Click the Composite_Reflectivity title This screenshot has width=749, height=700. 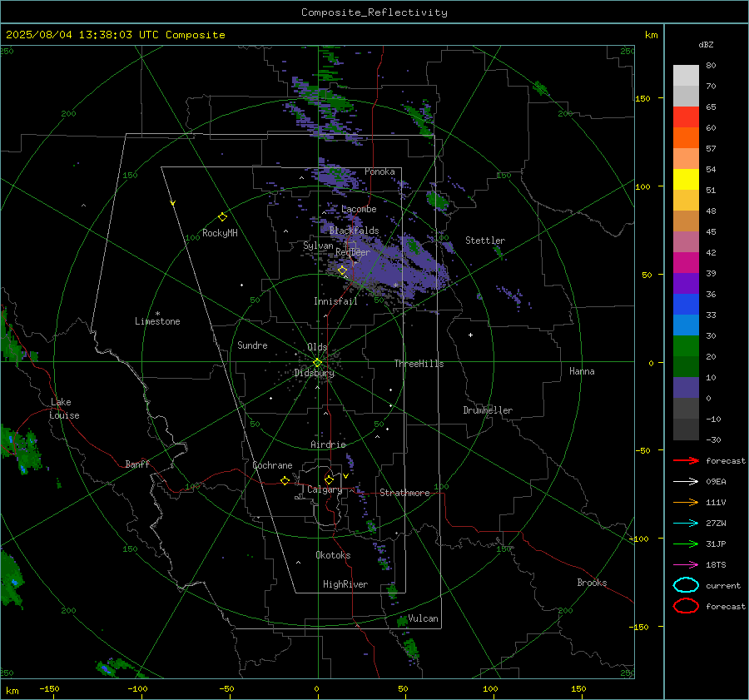(x=374, y=12)
